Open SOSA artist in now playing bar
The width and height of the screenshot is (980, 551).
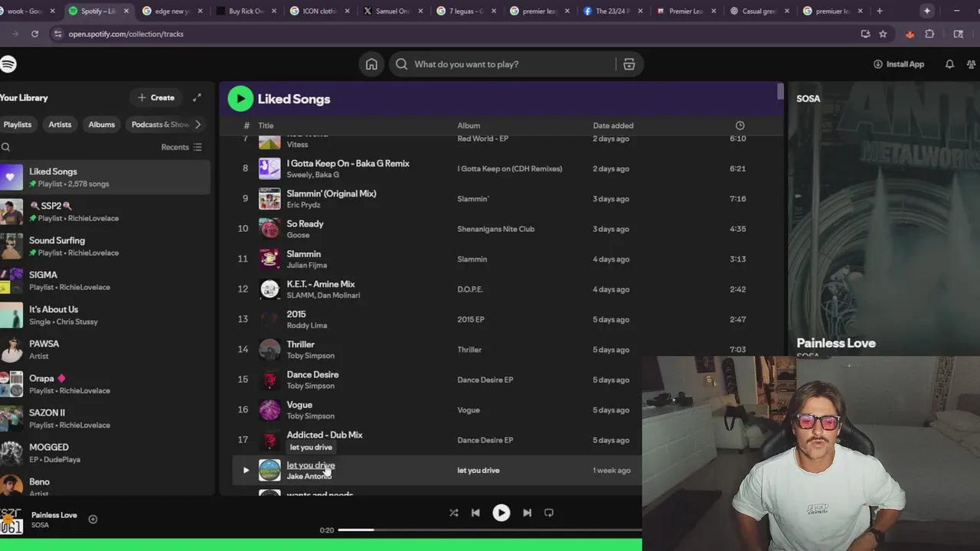tap(40, 525)
